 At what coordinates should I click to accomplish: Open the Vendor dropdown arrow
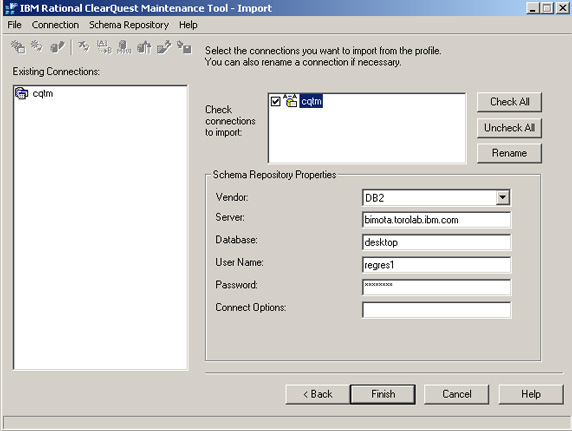click(502, 197)
